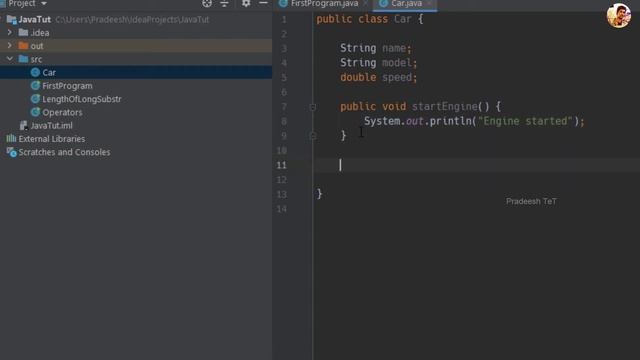Click the "name" field declaration
This screenshot has width=640, height=360.
pyautogui.click(x=394, y=48)
